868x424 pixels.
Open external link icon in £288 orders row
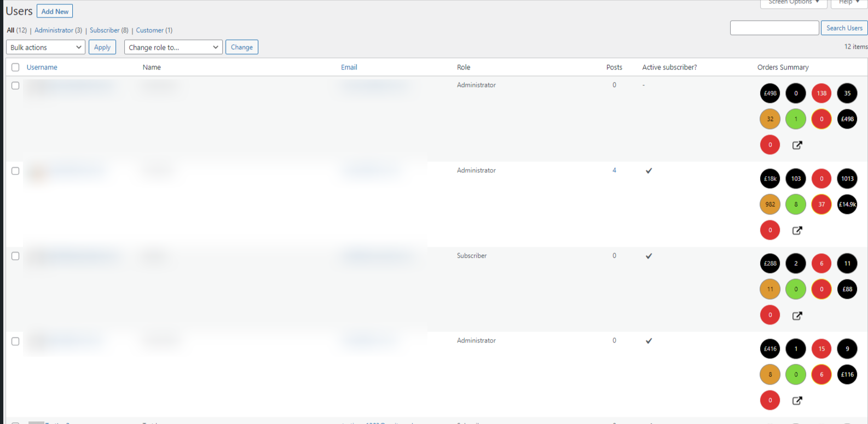coord(797,316)
